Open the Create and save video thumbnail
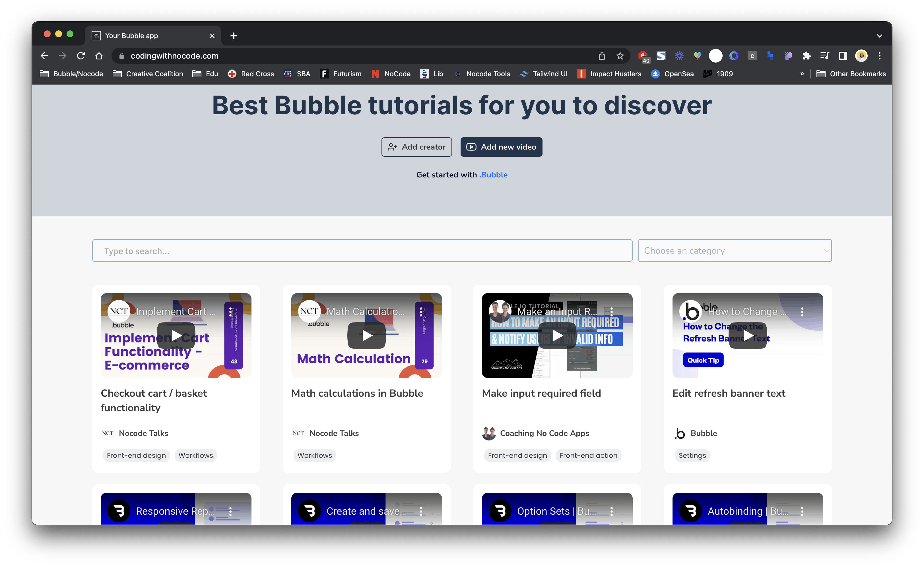924x567 pixels. pos(366,509)
